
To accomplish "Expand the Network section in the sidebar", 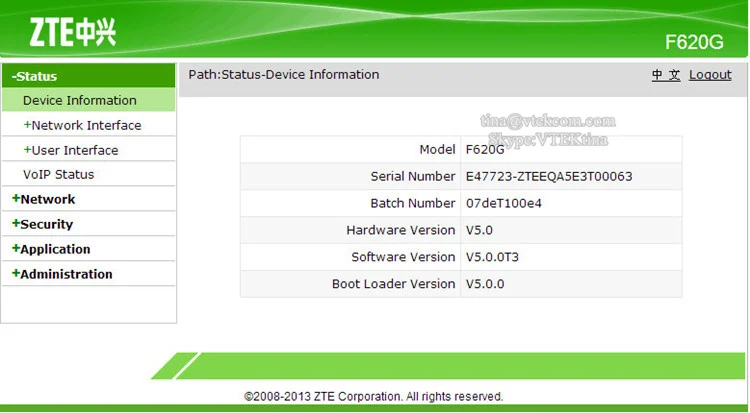I will (45, 199).
